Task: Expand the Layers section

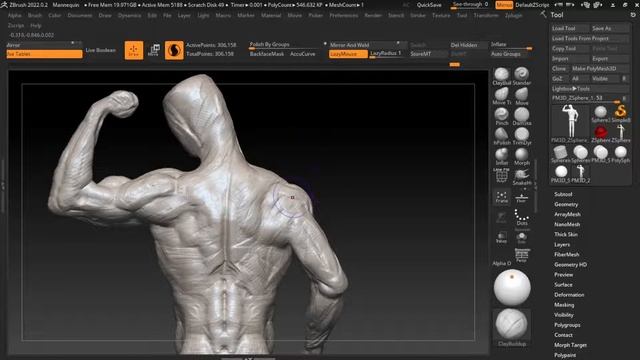Action: coord(562,244)
